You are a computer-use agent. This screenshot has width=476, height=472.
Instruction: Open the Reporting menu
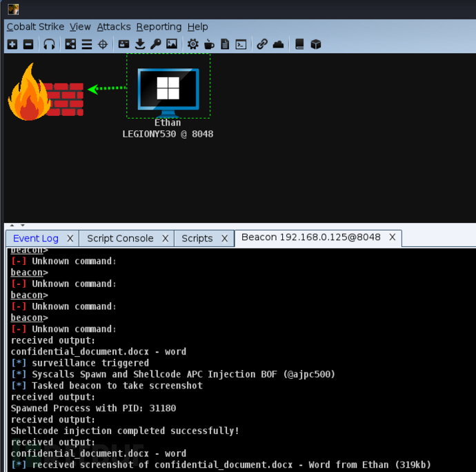point(159,27)
